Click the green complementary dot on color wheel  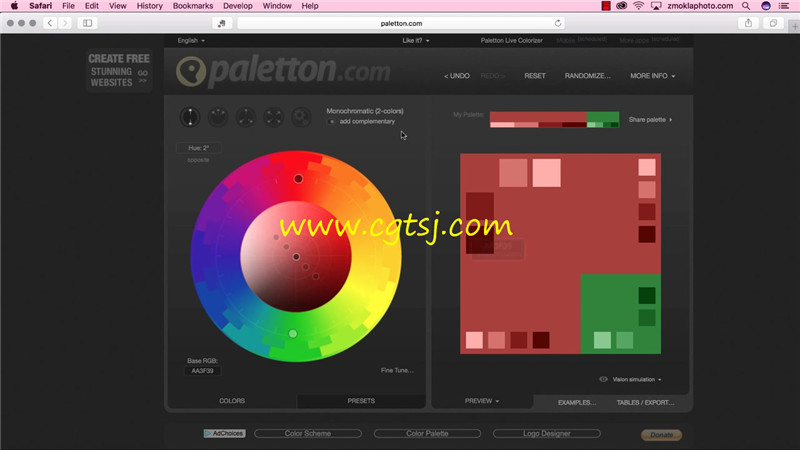(x=293, y=334)
